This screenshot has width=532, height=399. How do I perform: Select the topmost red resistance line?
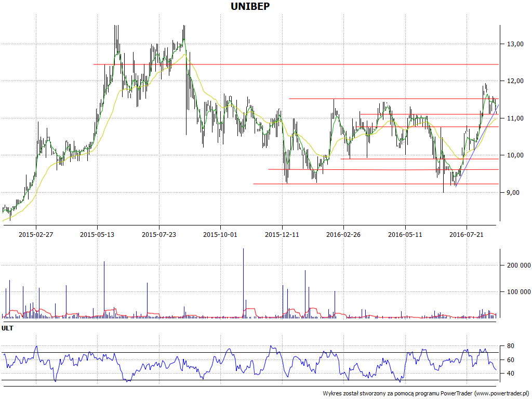[296, 64]
